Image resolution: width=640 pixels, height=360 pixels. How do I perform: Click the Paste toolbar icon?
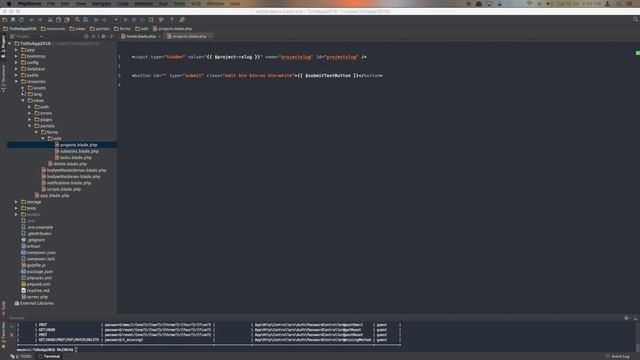(67, 20)
